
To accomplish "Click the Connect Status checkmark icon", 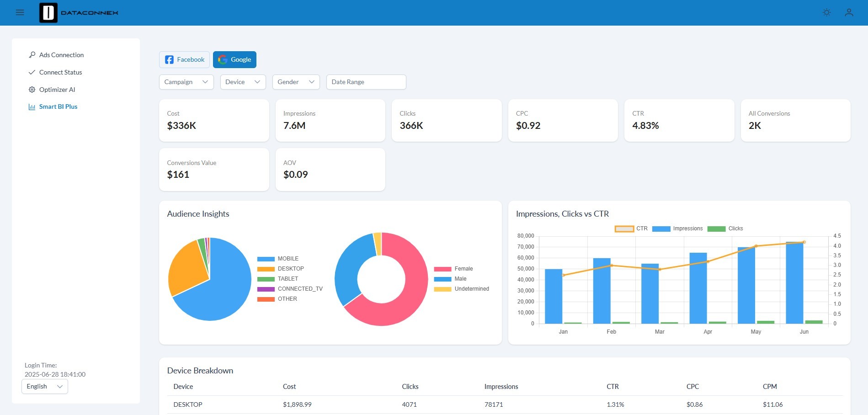I will [x=32, y=72].
